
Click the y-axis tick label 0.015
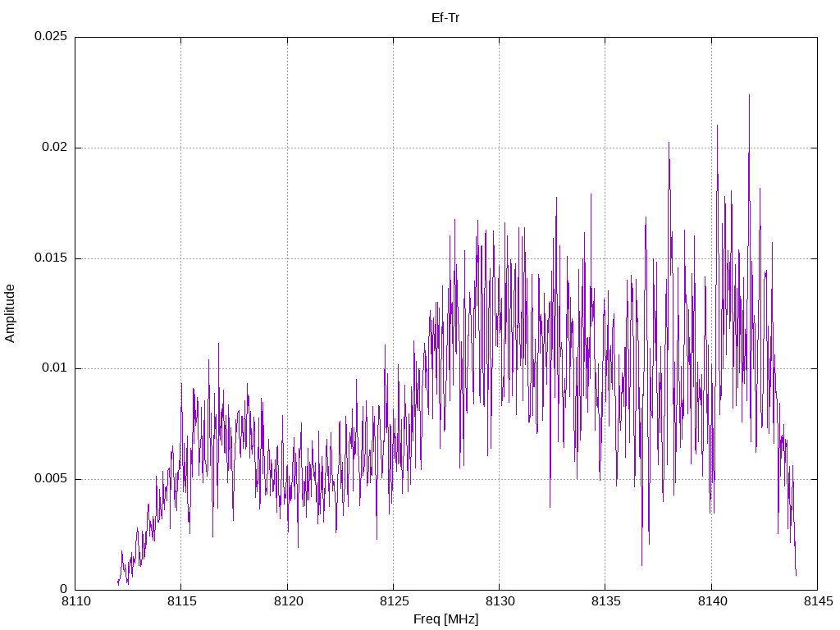click(51, 258)
